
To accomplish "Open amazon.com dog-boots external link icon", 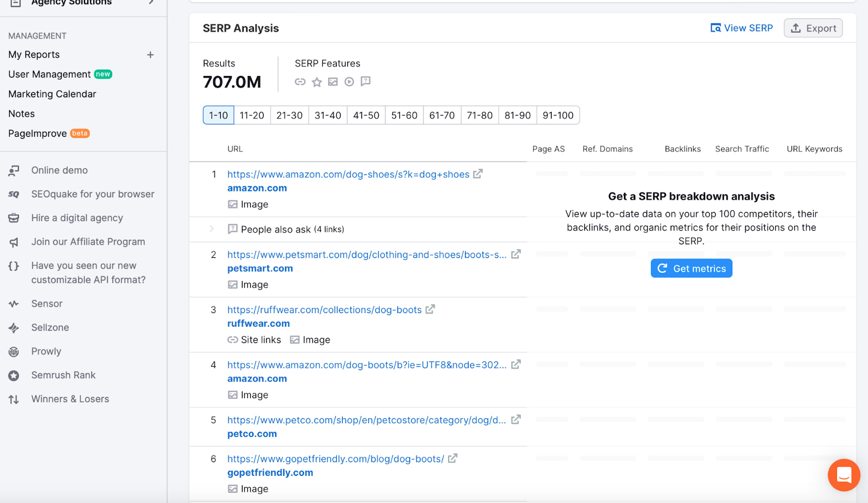I will [516, 365].
